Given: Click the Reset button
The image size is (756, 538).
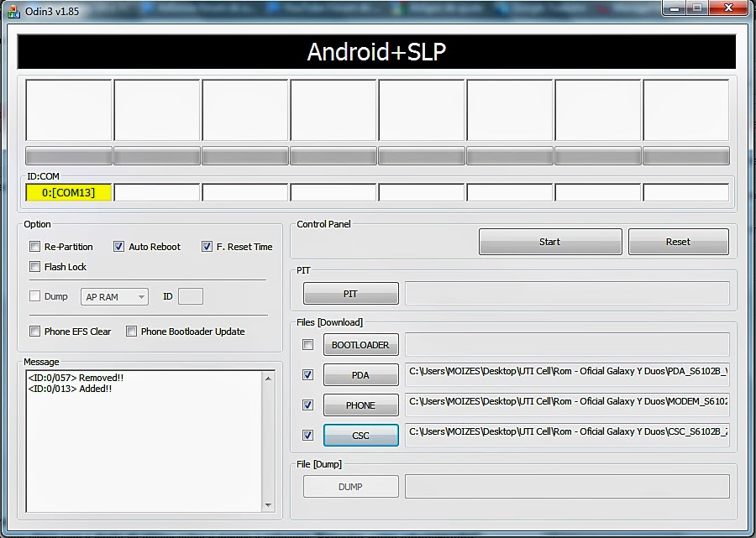Looking at the screenshot, I should pos(679,242).
